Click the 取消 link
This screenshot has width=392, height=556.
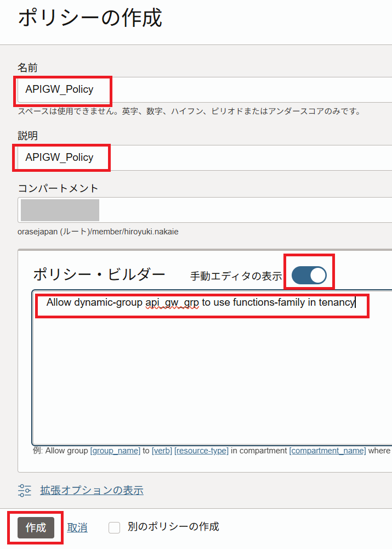pyautogui.click(x=77, y=527)
